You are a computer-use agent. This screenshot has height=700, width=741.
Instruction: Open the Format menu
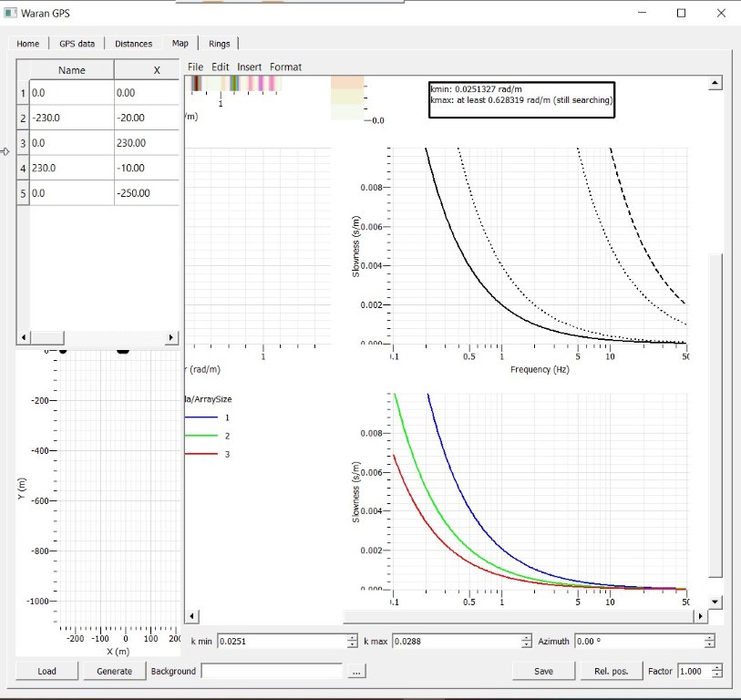click(285, 67)
